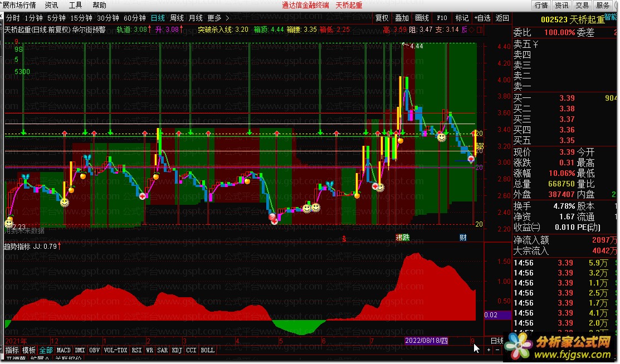
Task: Switch indicator to MACD
Action: (64, 350)
